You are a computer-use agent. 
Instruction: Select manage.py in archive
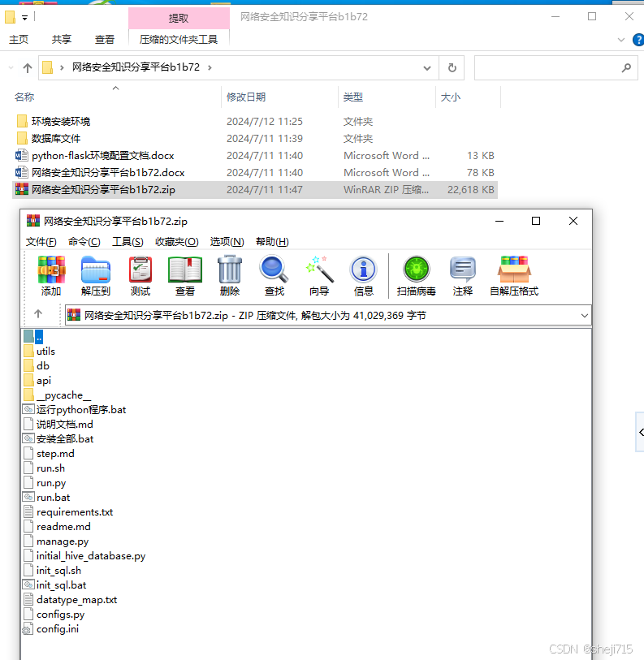click(x=56, y=541)
